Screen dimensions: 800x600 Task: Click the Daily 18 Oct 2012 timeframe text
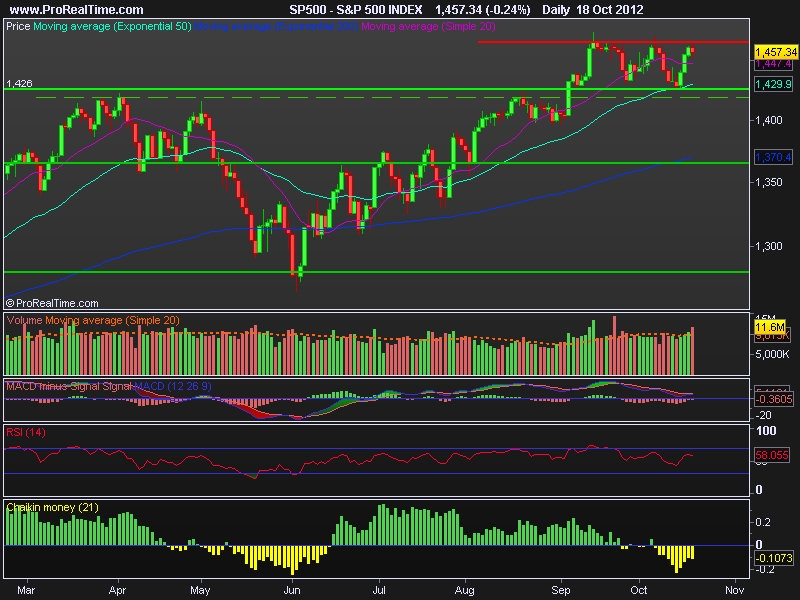[x=592, y=9]
